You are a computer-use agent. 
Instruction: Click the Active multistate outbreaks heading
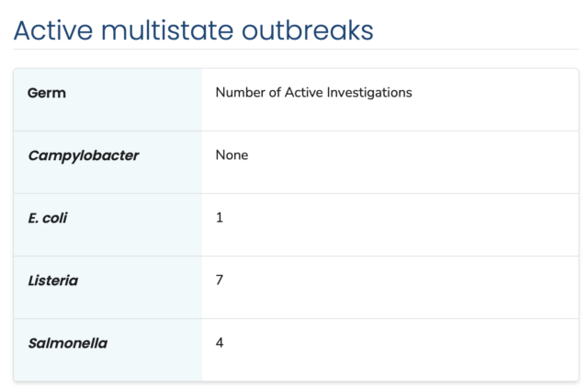194,30
